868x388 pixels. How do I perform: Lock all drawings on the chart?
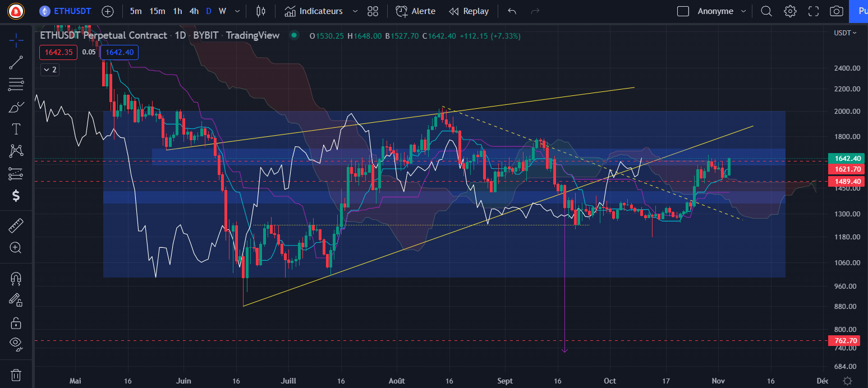tap(16, 322)
